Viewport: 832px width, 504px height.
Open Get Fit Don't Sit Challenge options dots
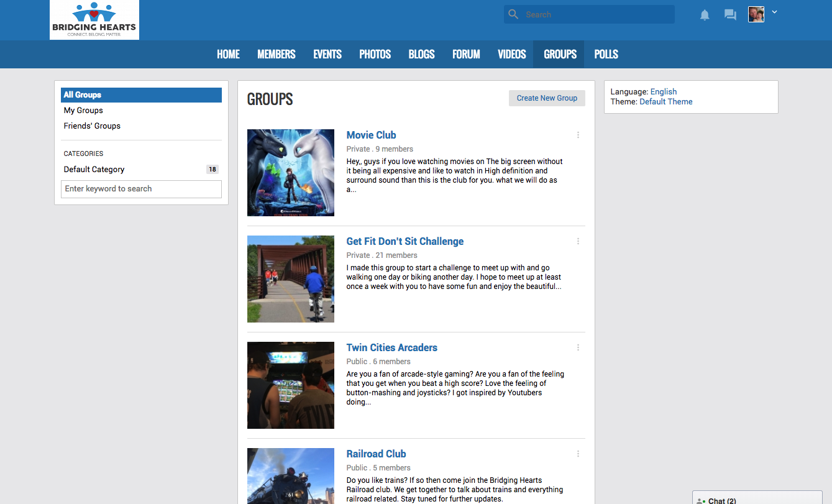(x=578, y=241)
